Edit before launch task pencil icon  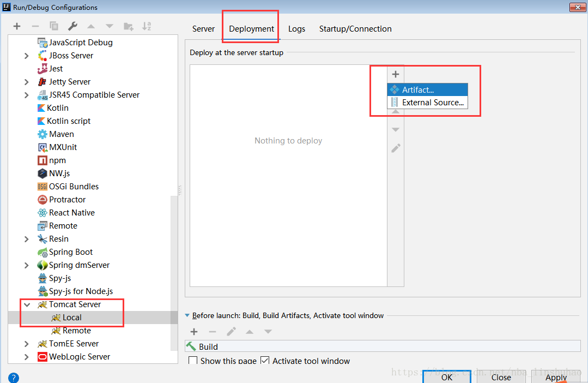click(231, 332)
